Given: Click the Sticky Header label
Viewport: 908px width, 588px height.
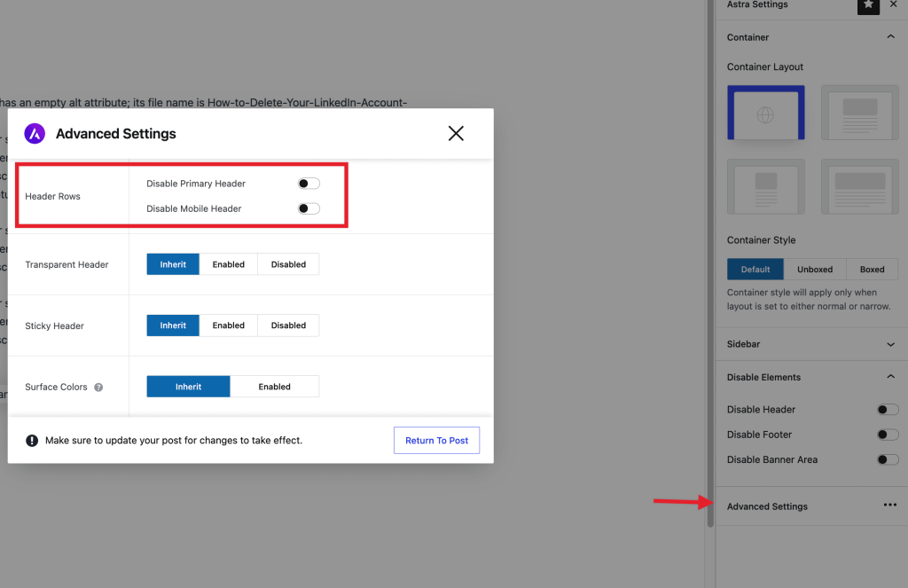Looking at the screenshot, I should (x=54, y=326).
